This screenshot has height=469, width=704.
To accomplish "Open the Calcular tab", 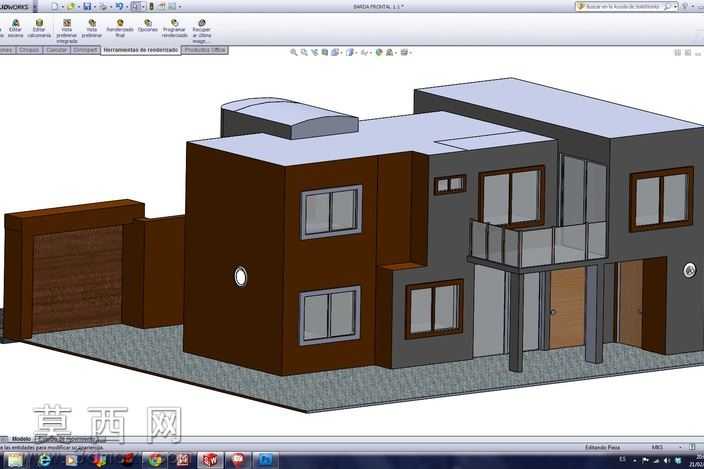I will pyautogui.click(x=57, y=50).
